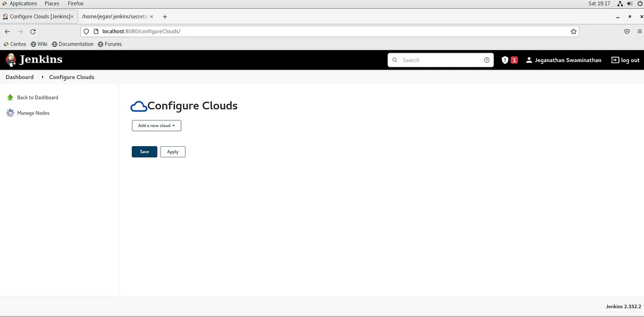The width and height of the screenshot is (644, 317).
Task: Open the Wiki bookmark
Action: pyautogui.click(x=39, y=44)
